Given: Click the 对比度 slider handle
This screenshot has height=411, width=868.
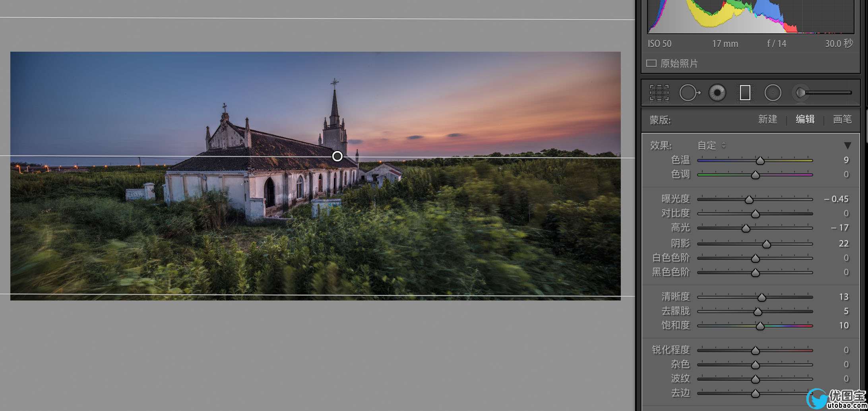Looking at the screenshot, I should (x=755, y=214).
